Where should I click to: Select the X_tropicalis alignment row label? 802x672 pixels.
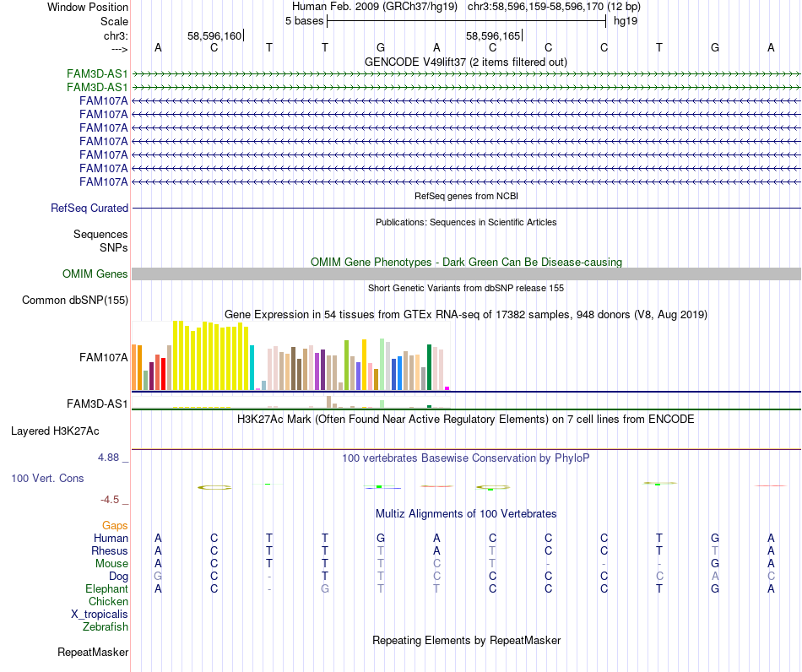pos(100,615)
